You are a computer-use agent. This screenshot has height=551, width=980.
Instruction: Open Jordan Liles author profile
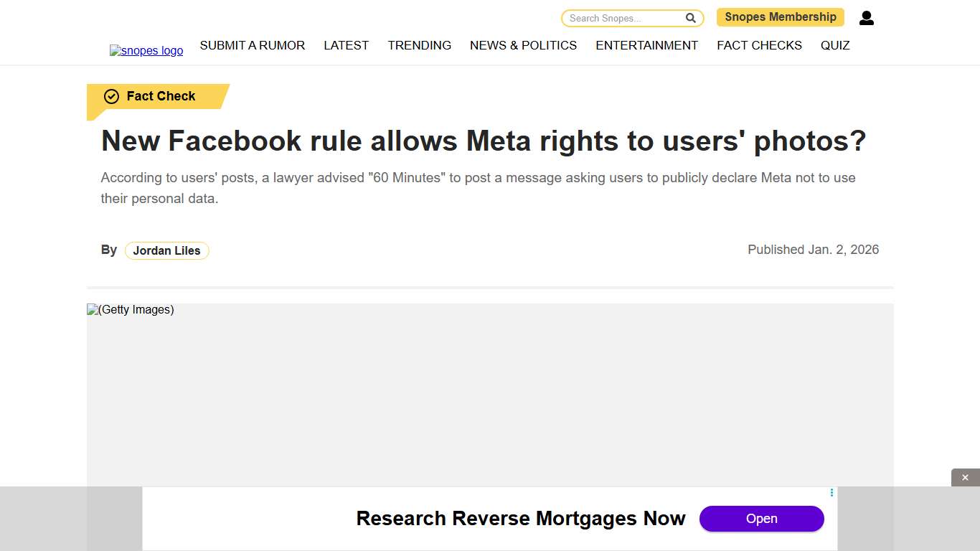coord(166,250)
